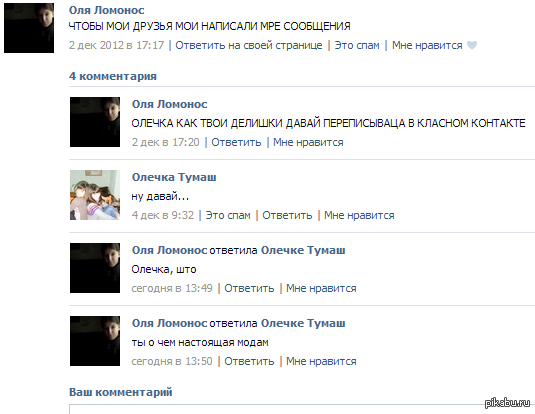
Task: Click author name Оля Ломонос on the main post
Action: point(106,10)
